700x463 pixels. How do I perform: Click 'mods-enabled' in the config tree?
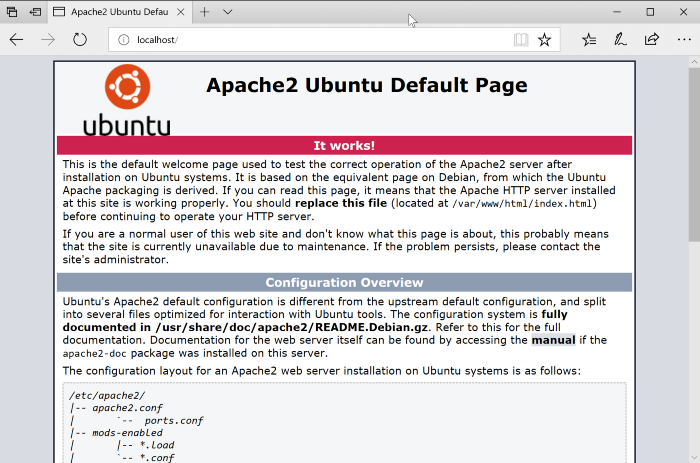point(127,433)
